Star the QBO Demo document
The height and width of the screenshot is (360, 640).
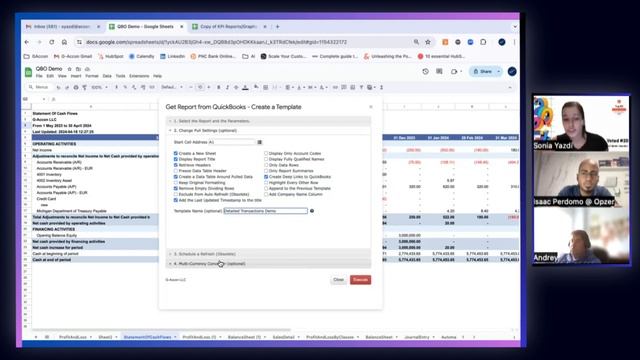[69, 69]
